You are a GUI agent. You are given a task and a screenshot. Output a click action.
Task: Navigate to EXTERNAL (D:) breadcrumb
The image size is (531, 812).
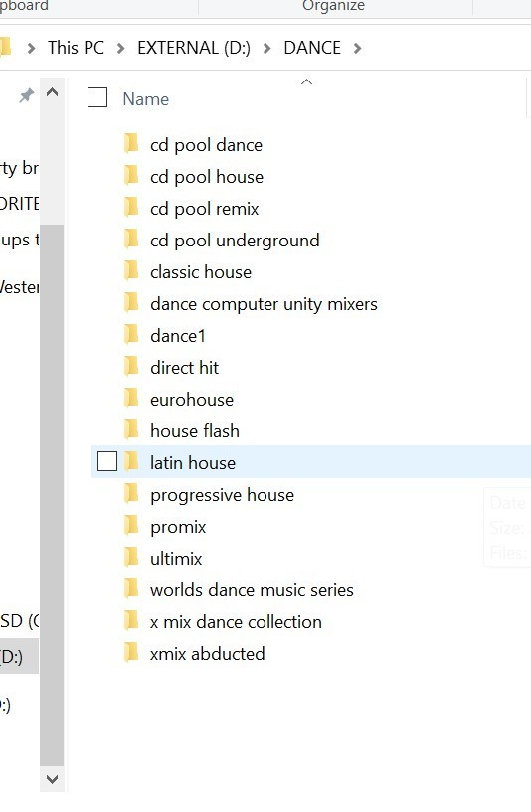click(194, 48)
